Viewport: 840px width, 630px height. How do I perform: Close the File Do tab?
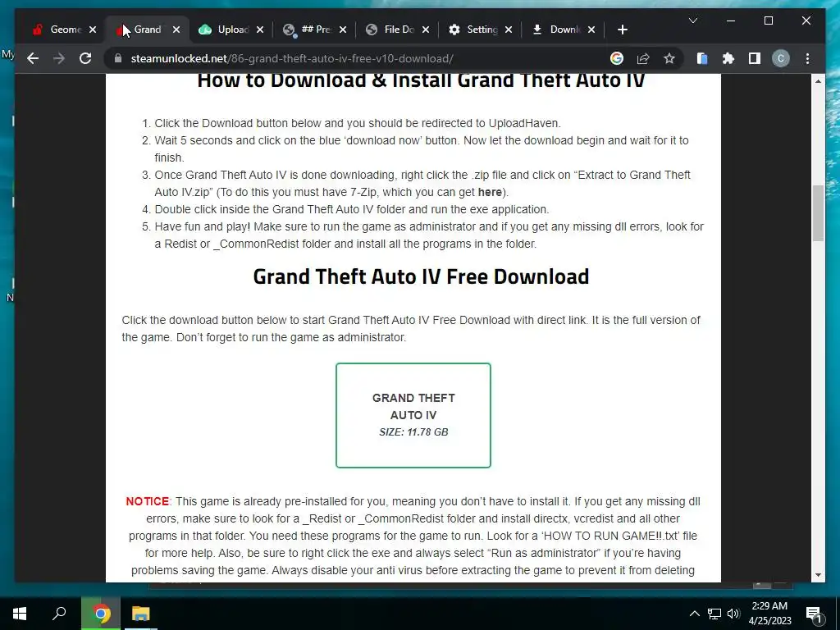(426, 30)
